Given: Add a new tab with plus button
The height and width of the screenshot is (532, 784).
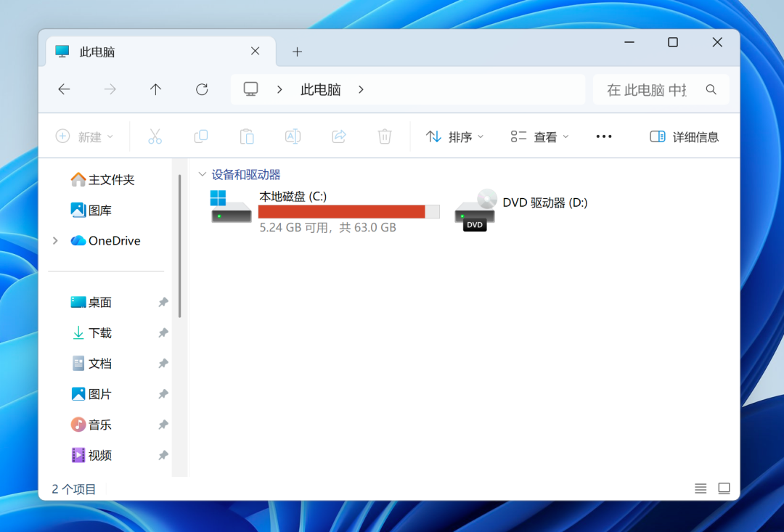Looking at the screenshot, I should click(297, 52).
